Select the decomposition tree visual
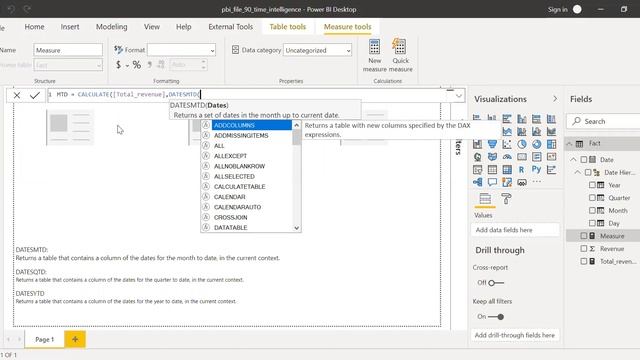The width and height of the screenshot is (640, 360). coord(478,182)
